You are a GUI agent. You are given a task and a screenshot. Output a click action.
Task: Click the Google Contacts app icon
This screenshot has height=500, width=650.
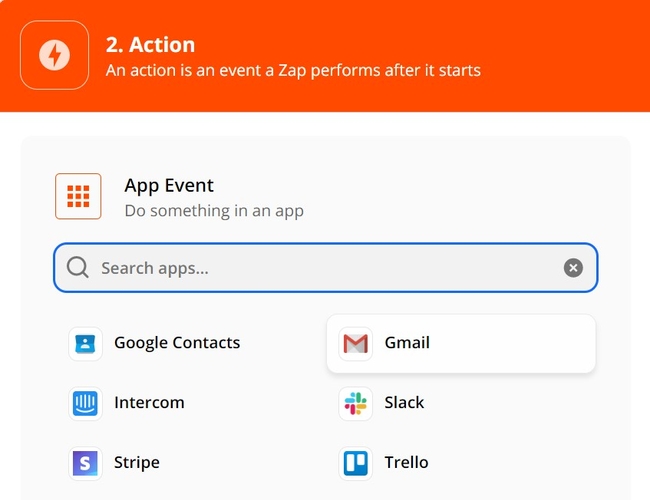(x=85, y=343)
